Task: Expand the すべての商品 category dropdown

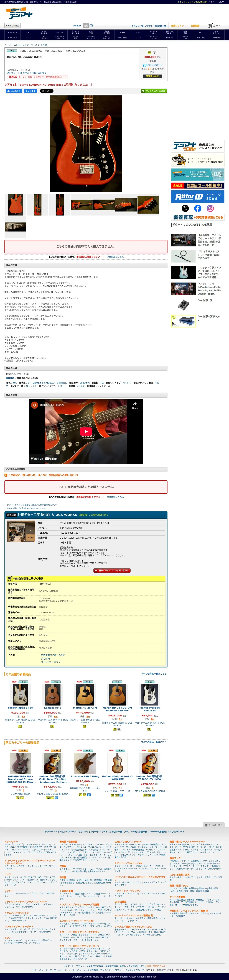Action: (12, 26)
